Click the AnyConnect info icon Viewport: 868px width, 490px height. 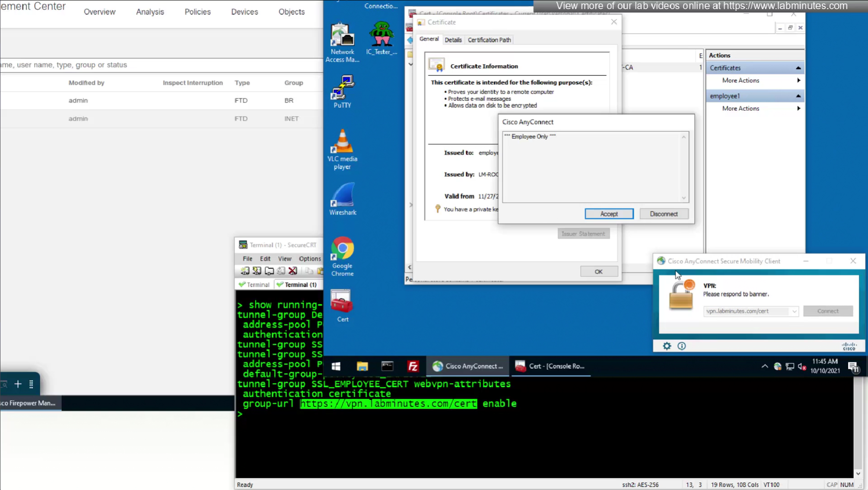(x=681, y=346)
